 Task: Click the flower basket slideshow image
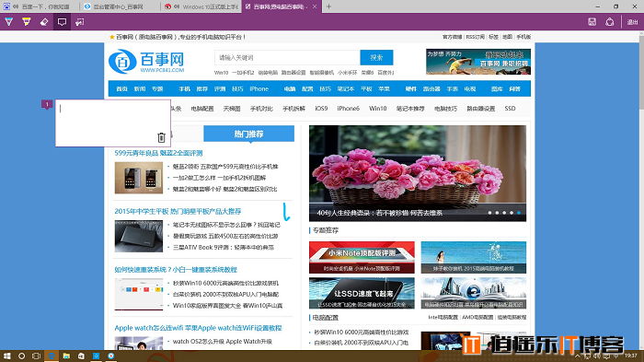point(418,173)
